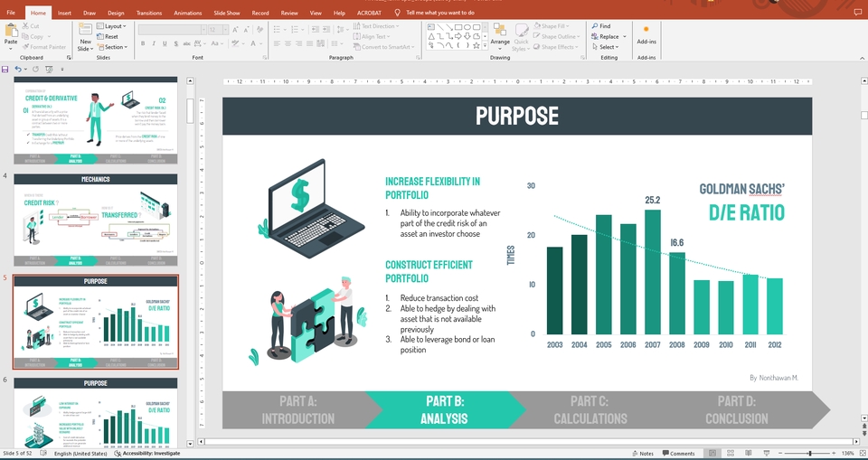This screenshot has height=460, width=868.
Task: Fit slide to current window
Action: click(861, 454)
